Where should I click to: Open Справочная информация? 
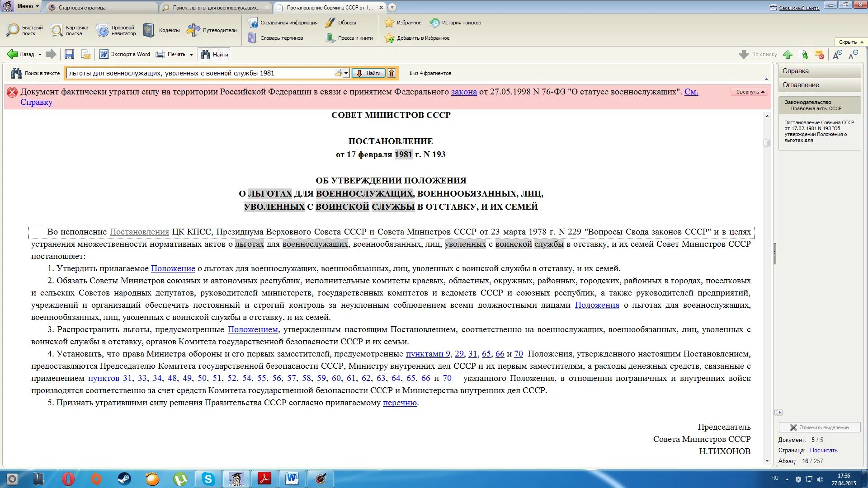pos(283,23)
